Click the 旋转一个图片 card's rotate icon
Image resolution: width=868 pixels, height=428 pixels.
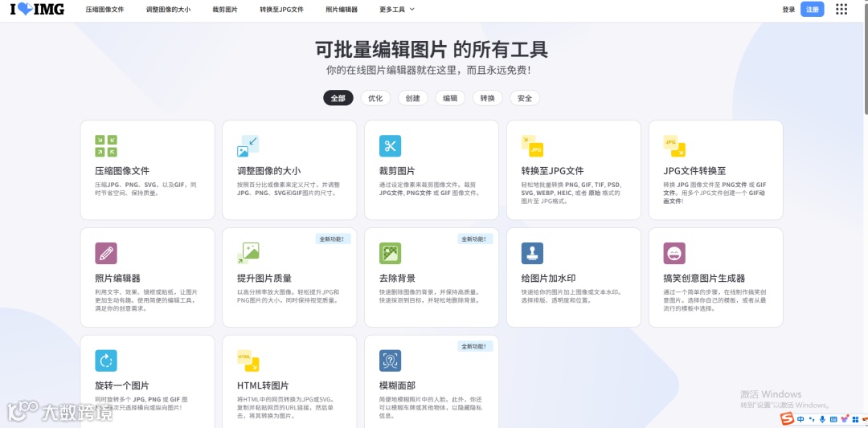coord(106,361)
